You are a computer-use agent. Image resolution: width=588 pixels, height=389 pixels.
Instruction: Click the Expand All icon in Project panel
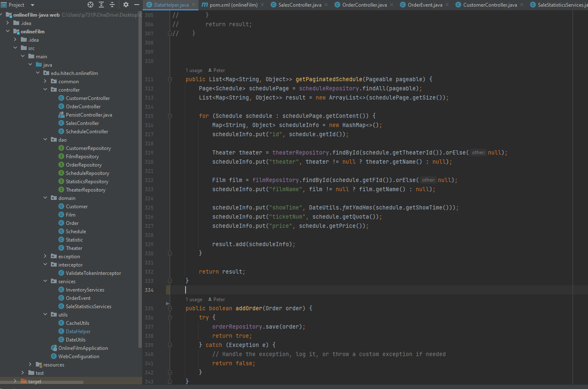pyautogui.click(x=101, y=5)
